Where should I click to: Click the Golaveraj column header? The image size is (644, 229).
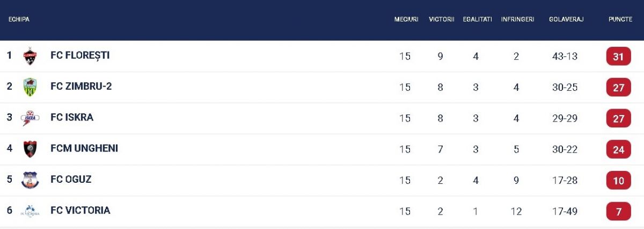point(566,19)
